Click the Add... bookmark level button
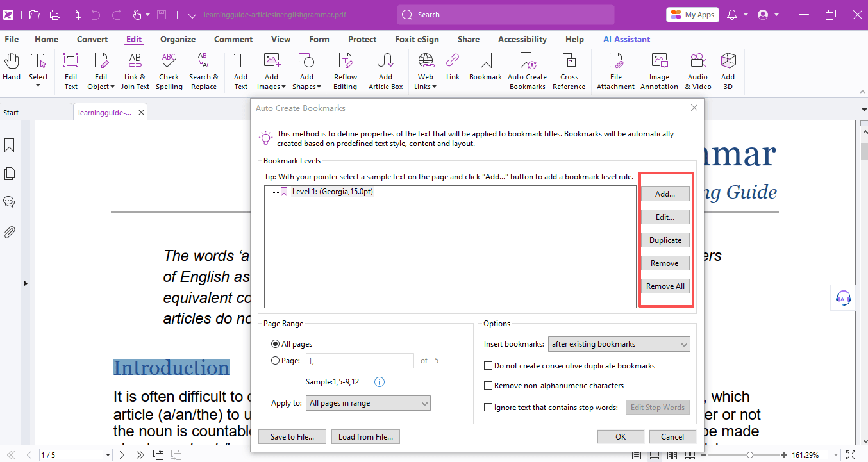This screenshot has width=868, height=462. (665, 194)
